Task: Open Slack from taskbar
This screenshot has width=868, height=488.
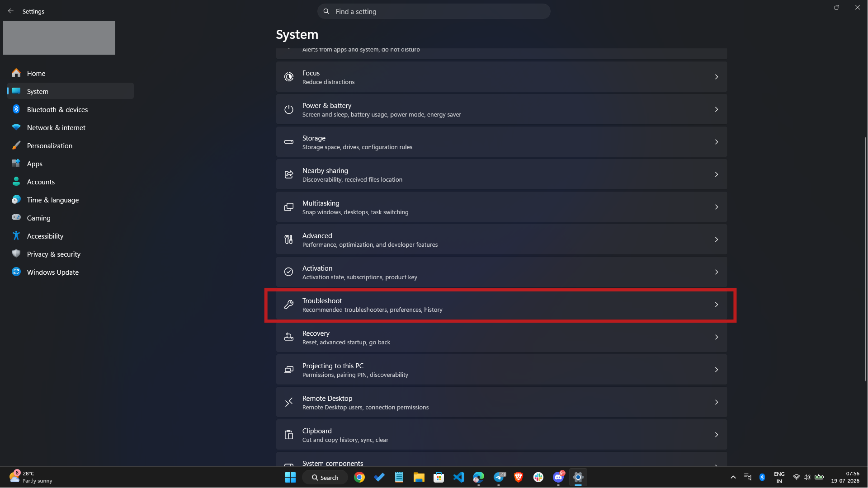Action: [538, 477]
